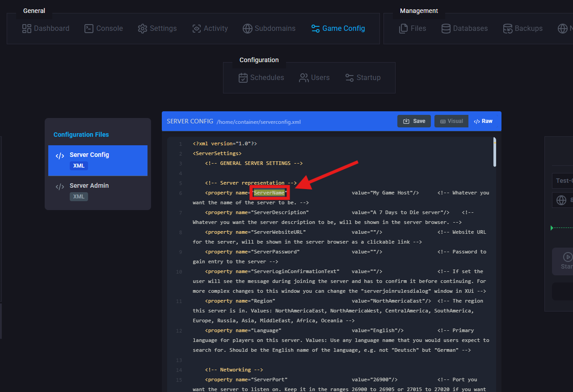Select the Game Config tab

(338, 29)
